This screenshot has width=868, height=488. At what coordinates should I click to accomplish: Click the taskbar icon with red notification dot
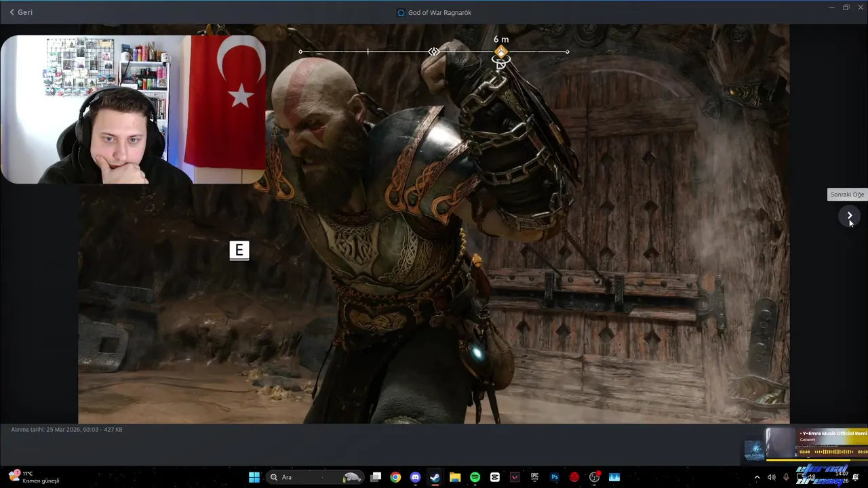coord(595,477)
